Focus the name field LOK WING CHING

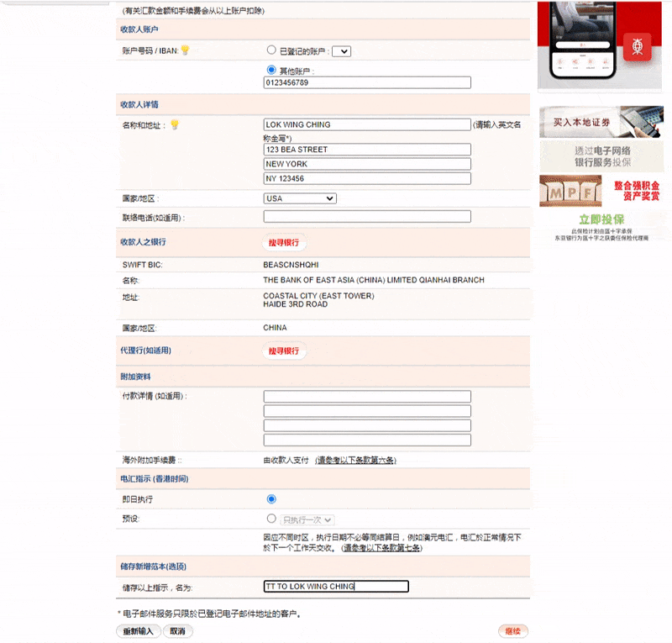pos(367,125)
